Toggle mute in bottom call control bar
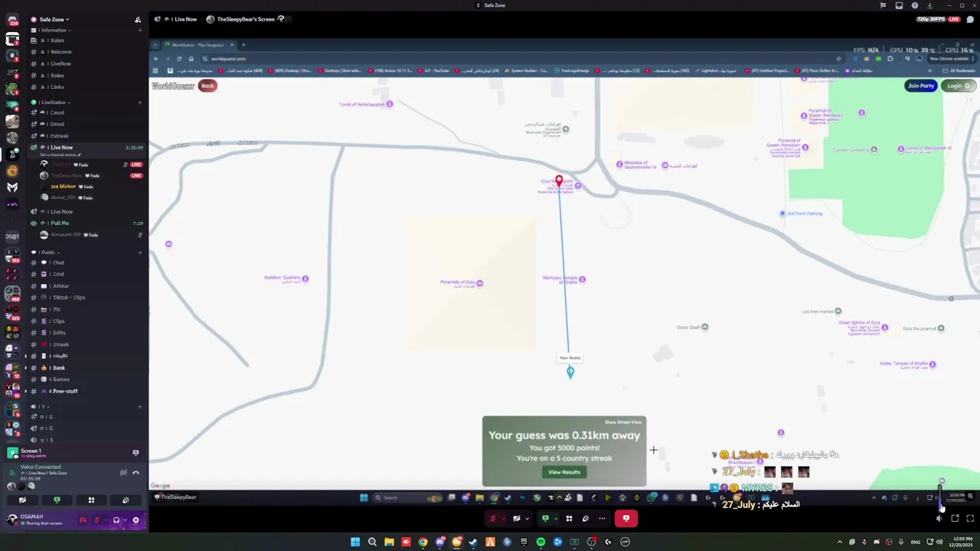 (493, 518)
